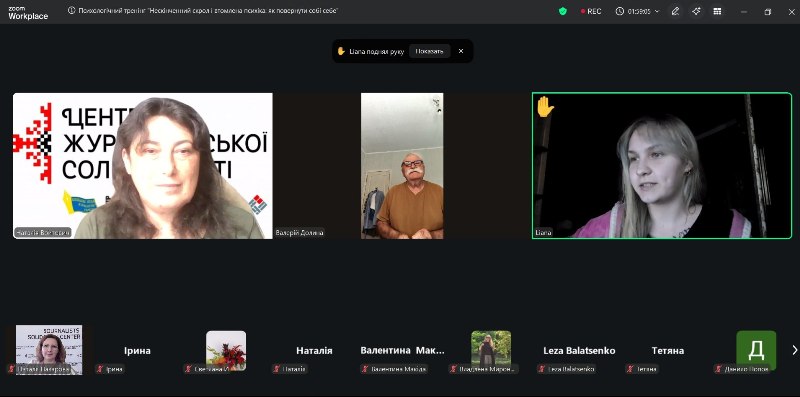Screen dimensions: 800x397
Task: Select participant tile named Наталія
Action: (x=314, y=351)
